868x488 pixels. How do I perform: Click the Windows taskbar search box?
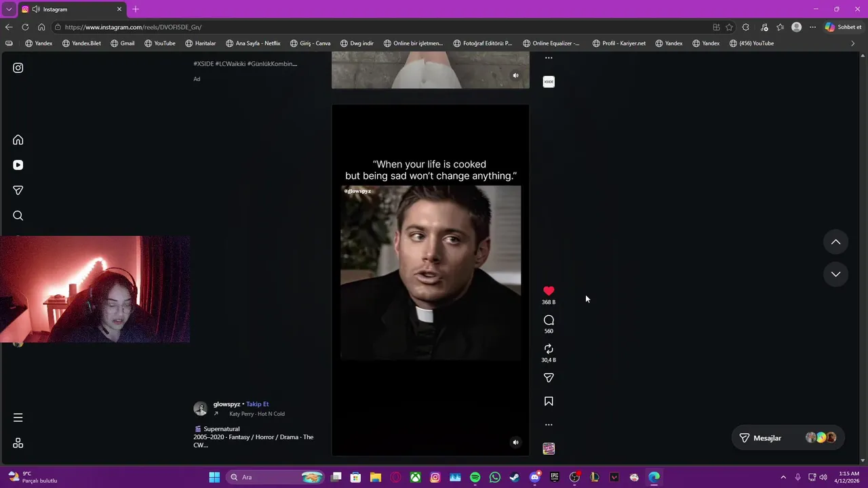[275, 477]
